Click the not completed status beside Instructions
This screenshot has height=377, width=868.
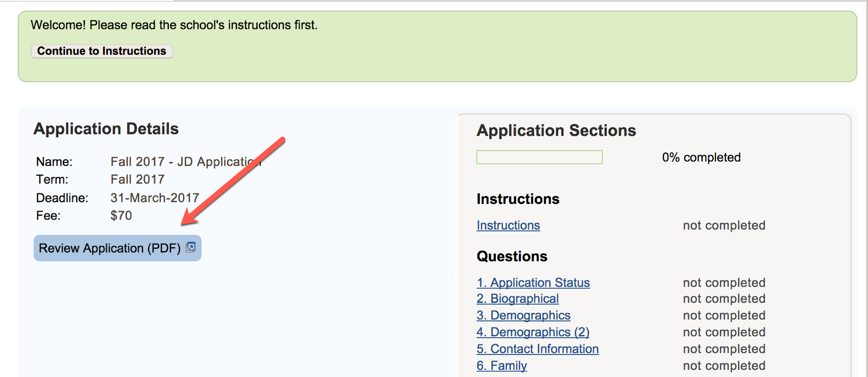point(723,225)
